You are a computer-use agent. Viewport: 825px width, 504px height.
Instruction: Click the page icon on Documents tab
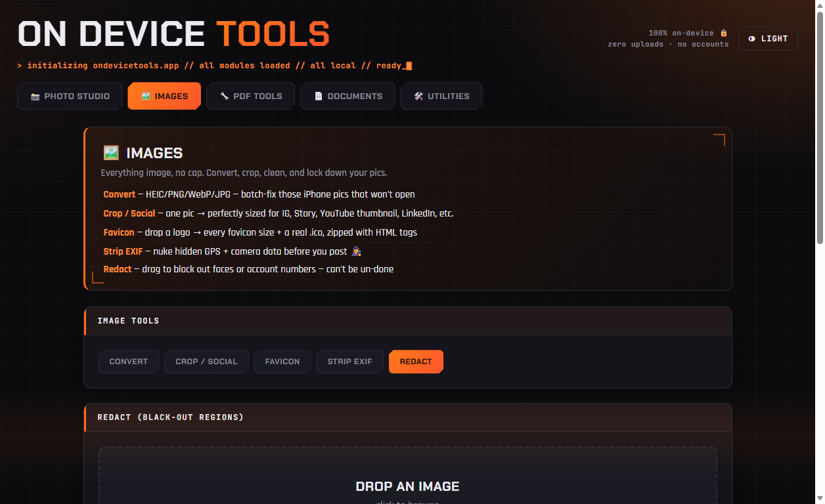[x=319, y=96]
